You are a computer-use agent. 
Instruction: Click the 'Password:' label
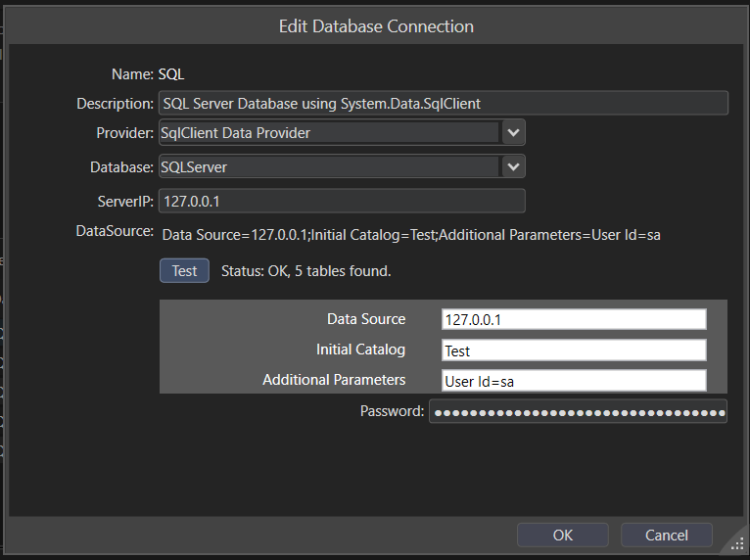point(393,411)
